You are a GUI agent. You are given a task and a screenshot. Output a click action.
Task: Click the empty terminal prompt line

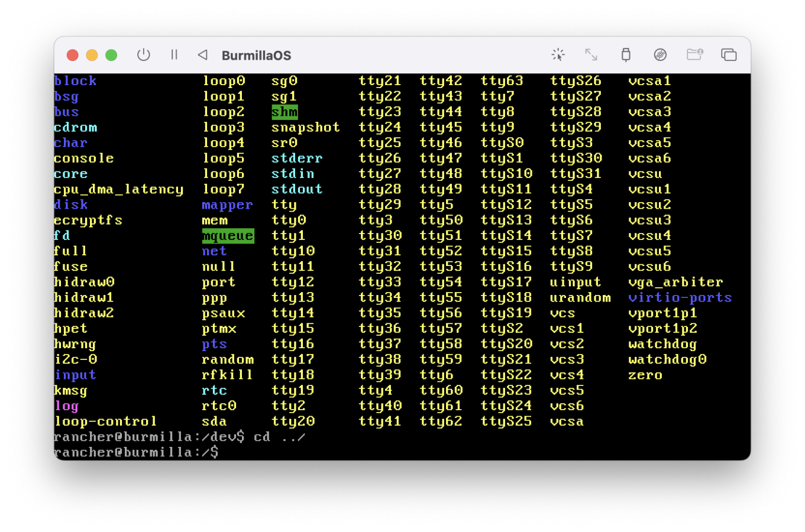355,452
